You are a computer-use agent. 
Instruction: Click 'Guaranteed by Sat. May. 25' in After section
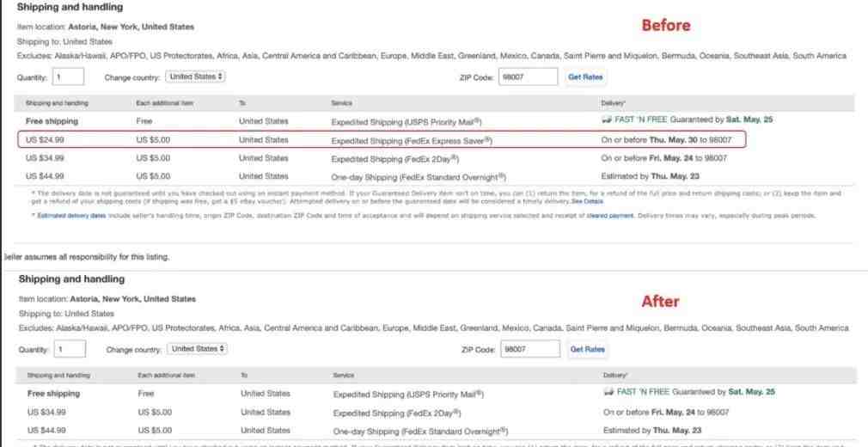click(x=724, y=392)
